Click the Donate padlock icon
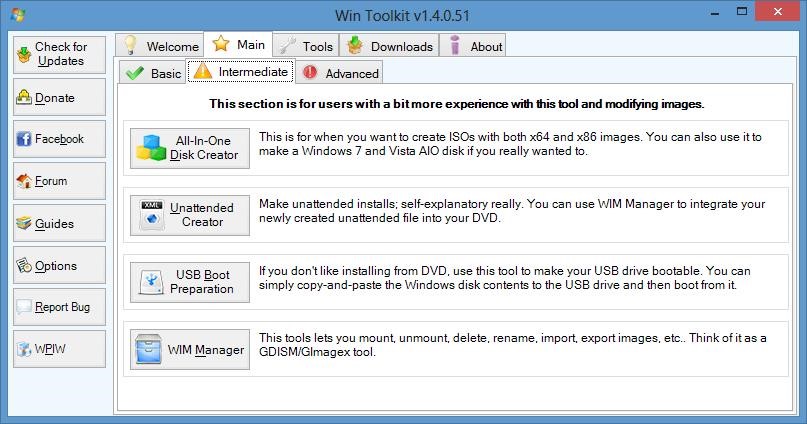 tap(24, 98)
